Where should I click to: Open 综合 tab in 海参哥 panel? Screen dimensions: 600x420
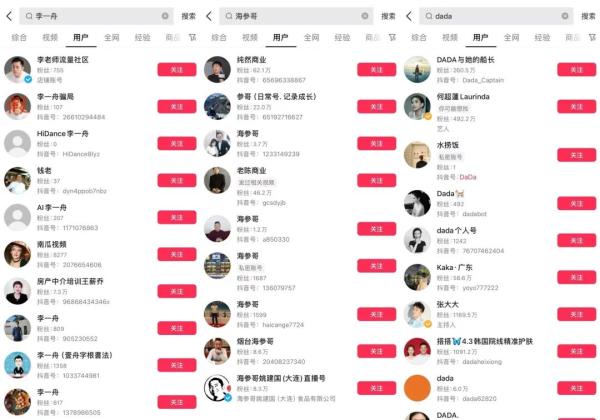tap(219, 37)
